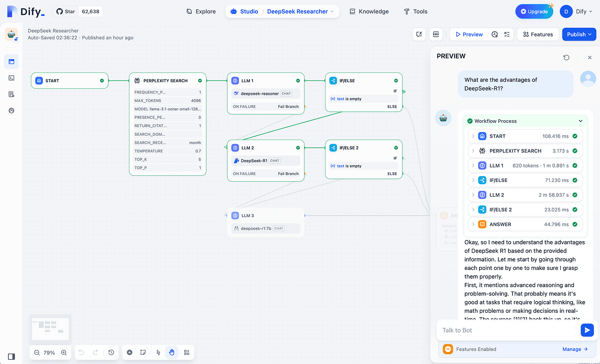600x364 pixels.
Task: Open the ENV environment variables panel
Action: pos(436,34)
